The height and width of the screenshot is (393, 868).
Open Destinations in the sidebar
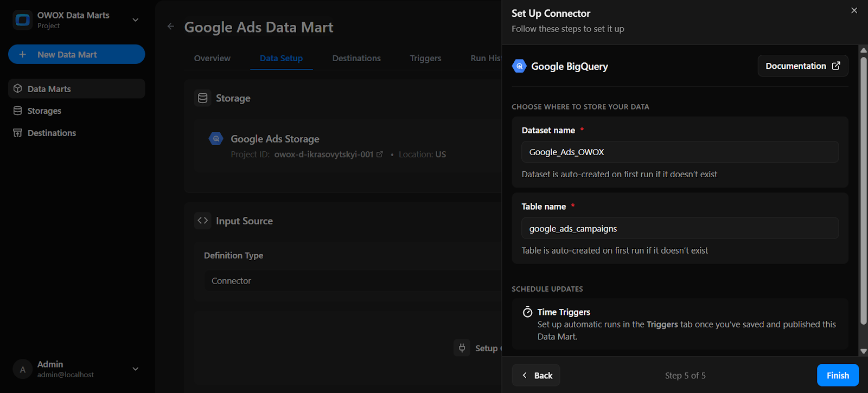point(76,133)
